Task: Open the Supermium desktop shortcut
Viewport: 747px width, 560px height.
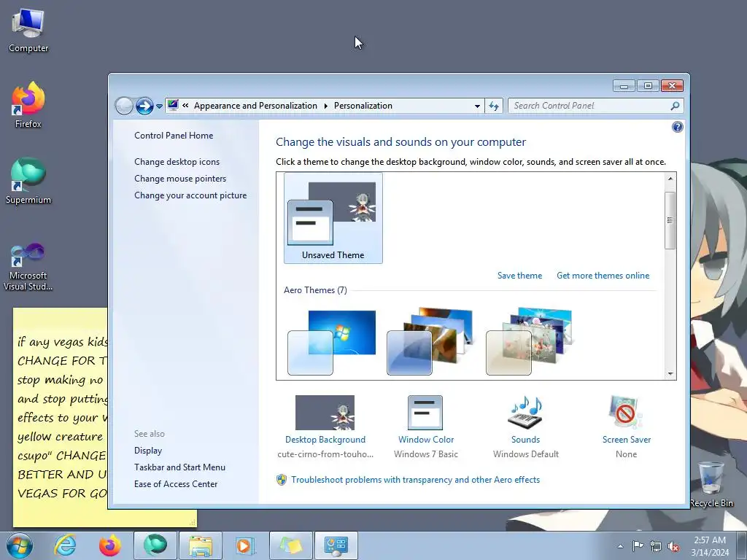Action: 28,181
